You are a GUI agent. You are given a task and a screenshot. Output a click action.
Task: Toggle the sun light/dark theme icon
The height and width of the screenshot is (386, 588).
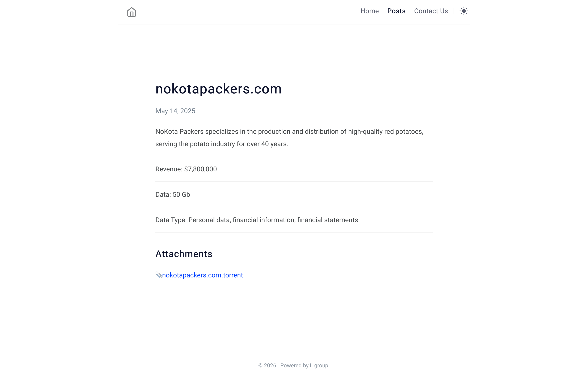tap(464, 11)
